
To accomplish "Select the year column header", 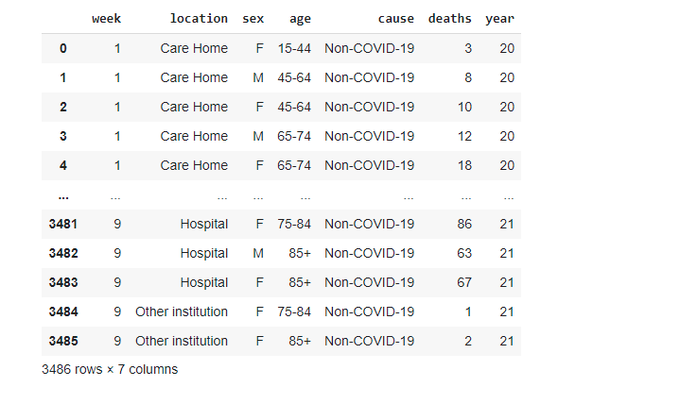I will [500, 19].
